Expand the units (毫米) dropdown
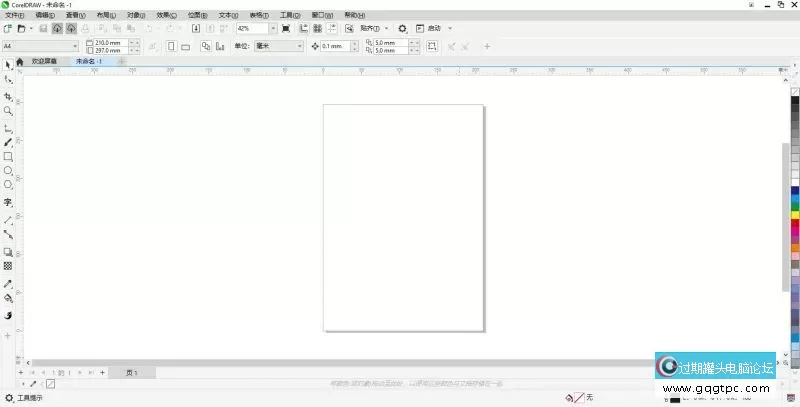This screenshot has height=407, width=800. [x=299, y=46]
